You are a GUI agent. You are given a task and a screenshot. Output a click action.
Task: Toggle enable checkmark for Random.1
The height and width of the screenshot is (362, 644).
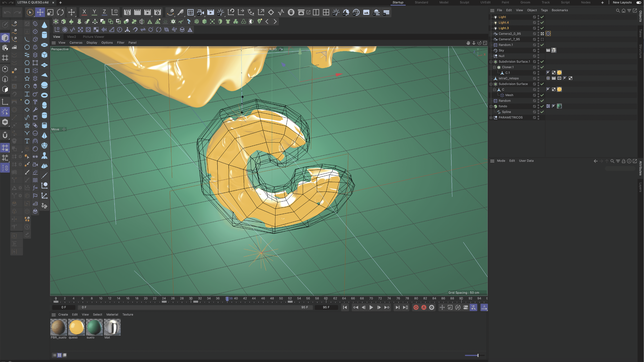(542, 45)
